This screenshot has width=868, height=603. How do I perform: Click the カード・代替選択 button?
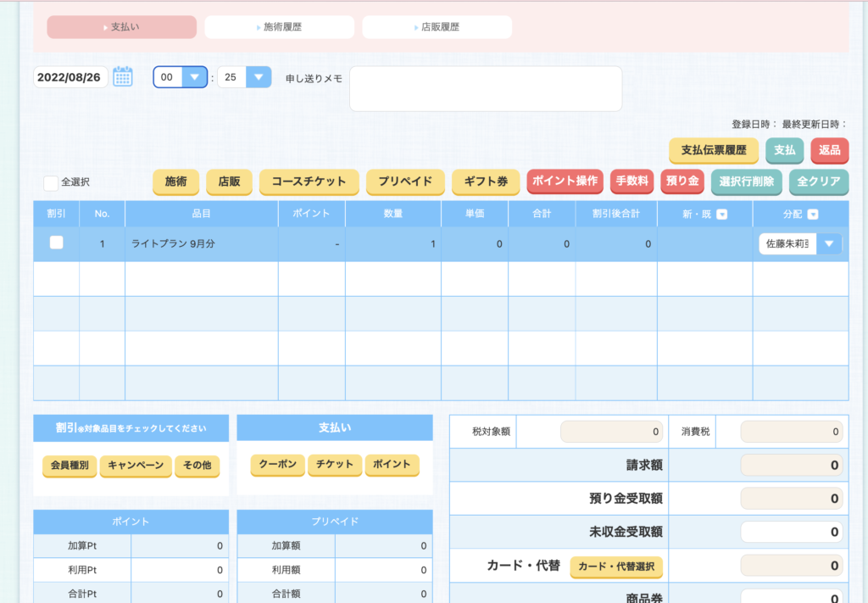[616, 566]
